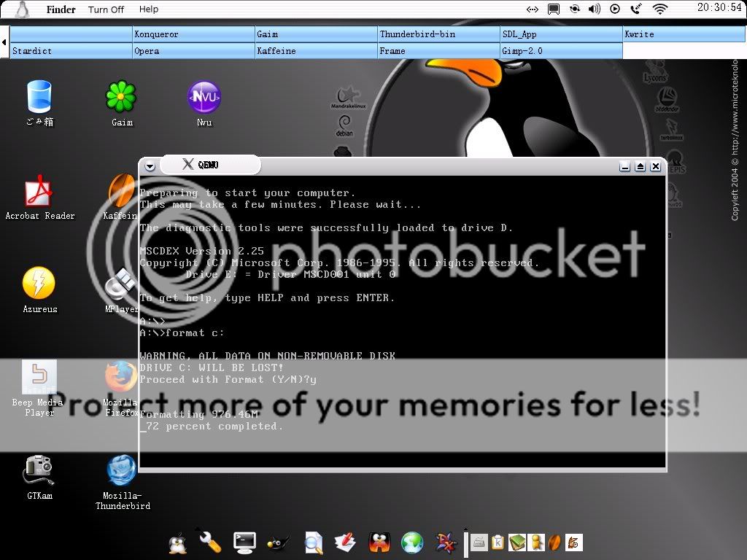Switch to the Kaffeine taskbar entry

[x=316, y=50]
